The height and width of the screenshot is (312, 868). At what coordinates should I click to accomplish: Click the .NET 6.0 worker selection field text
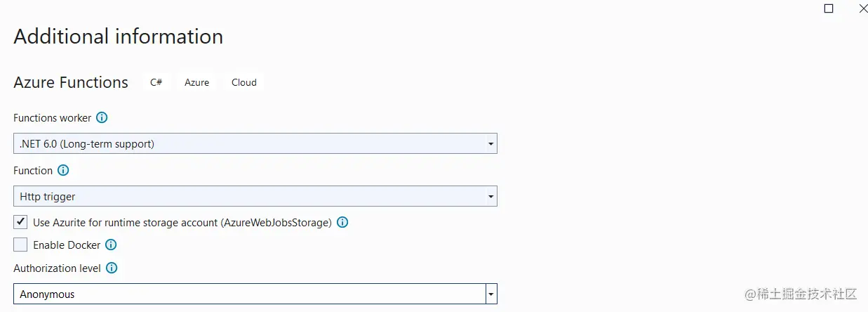87,144
